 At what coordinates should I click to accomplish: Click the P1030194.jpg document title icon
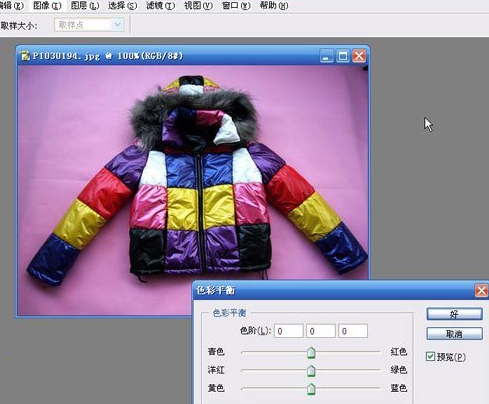point(25,56)
